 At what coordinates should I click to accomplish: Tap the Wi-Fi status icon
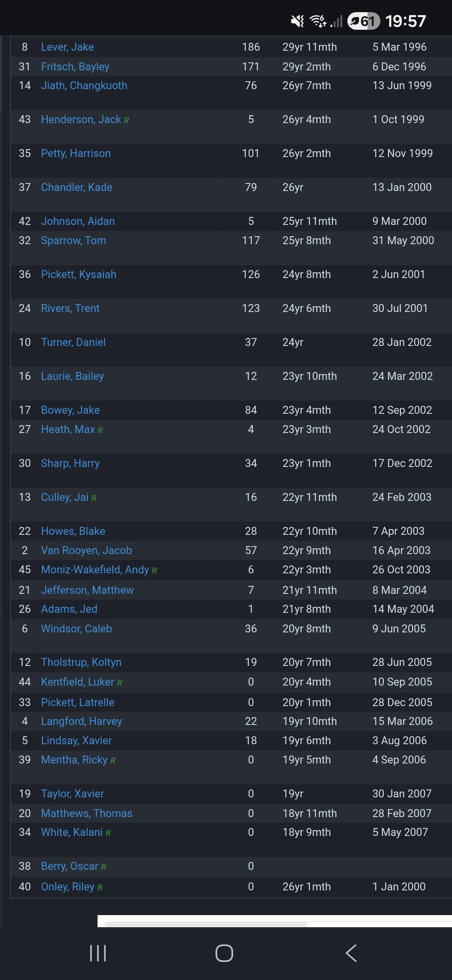click(318, 21)
